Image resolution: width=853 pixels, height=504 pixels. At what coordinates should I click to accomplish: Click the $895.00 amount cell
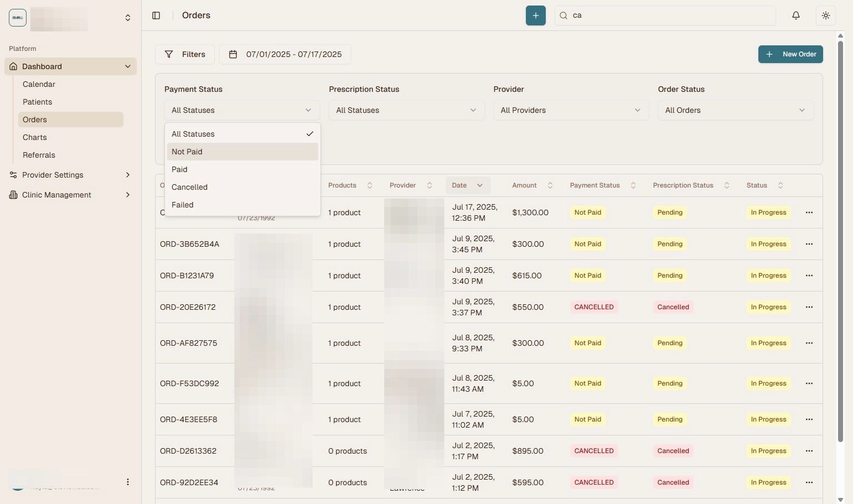pyautogui.click(x=528, y=451)
